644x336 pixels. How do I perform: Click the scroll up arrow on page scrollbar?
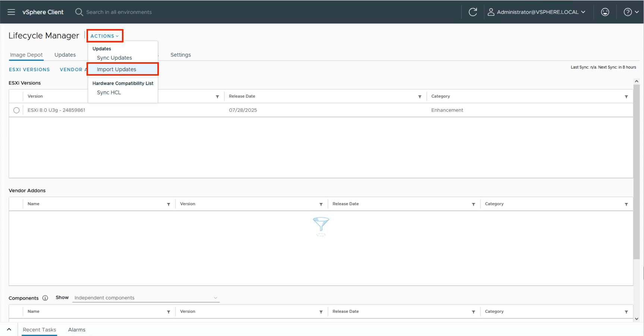(x=637, y=81)
